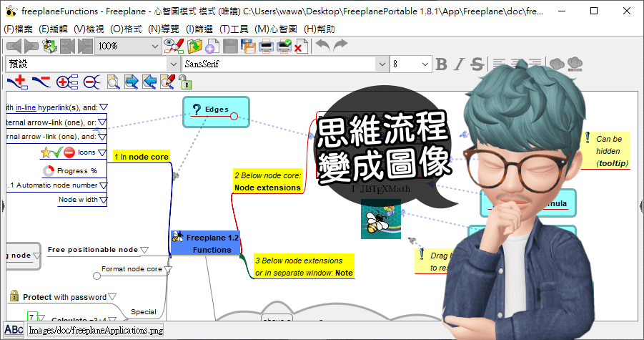Expand the Node width fold triangle
This screenshot has width=644, height=340.
coord(103,200)
